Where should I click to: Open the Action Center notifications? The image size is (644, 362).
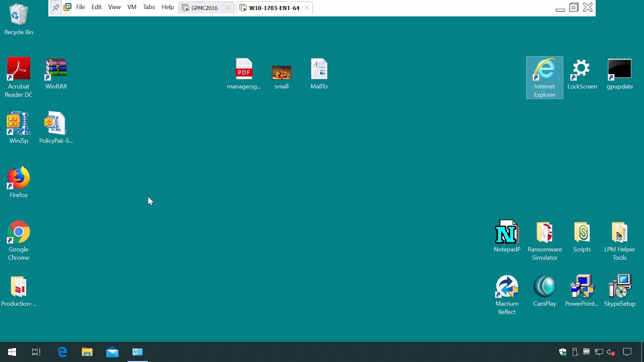point(627,352)
